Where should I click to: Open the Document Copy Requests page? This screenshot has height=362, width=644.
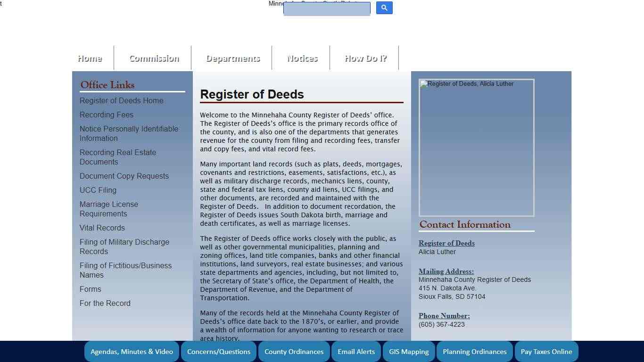click(x=124, y=176)
